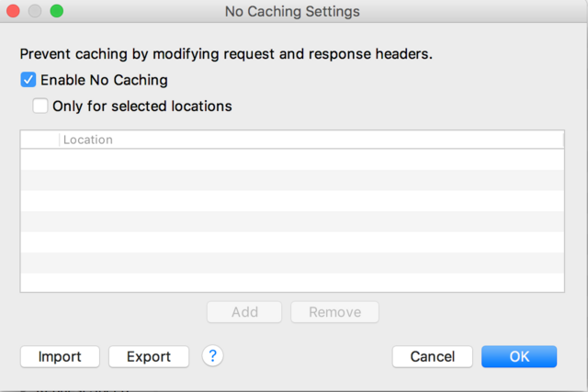
Task: Select the second row in locations table
Action: pos(292,180)
